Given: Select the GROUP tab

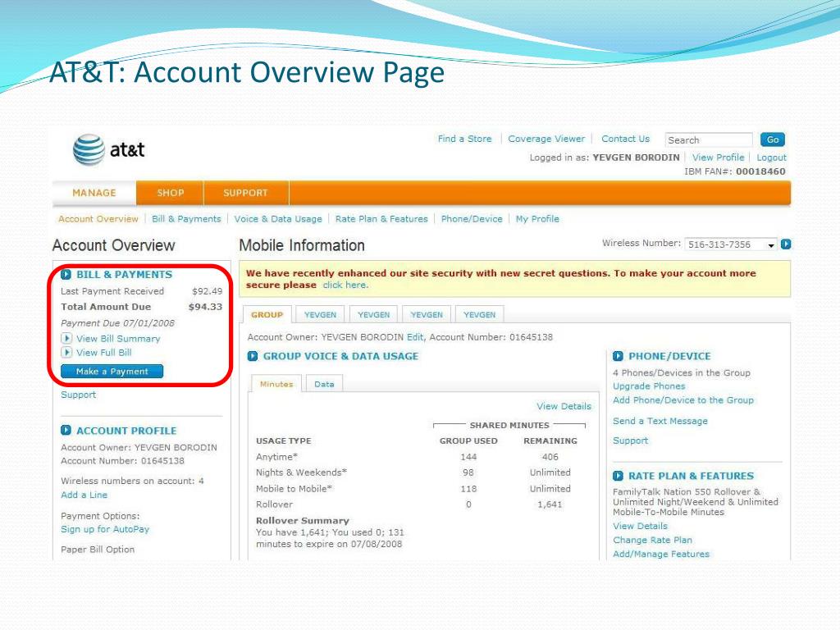Looking at the screenshot, I should click(x=267, y=314).
